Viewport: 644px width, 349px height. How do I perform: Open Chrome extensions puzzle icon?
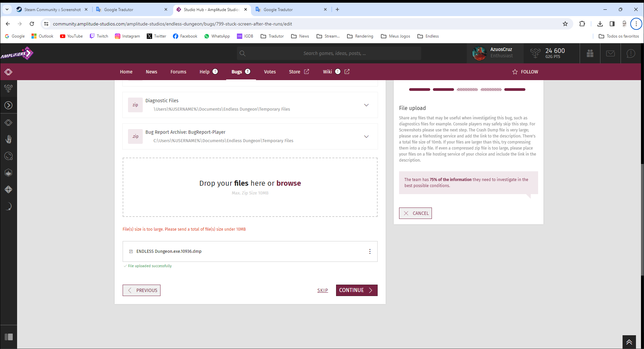[x=582, y=24]
